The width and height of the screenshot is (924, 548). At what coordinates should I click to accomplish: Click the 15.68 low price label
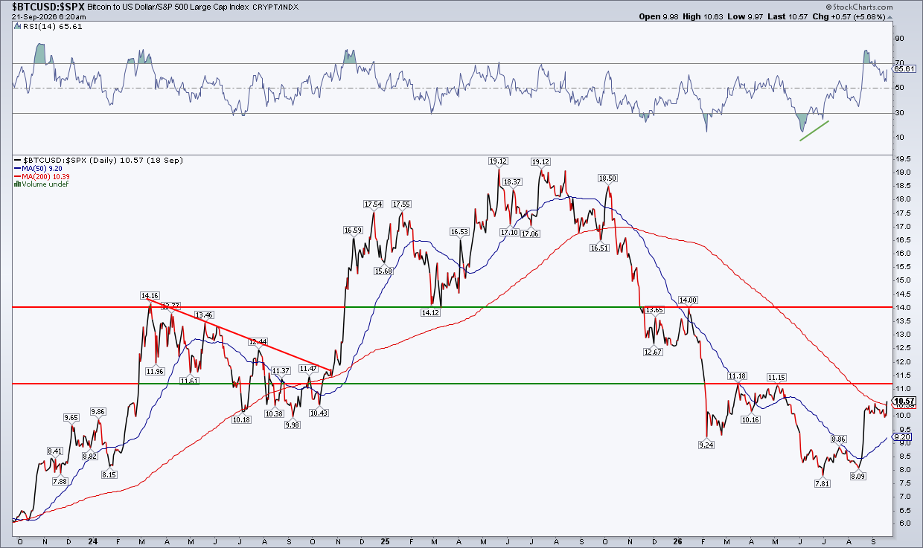(x=384, y=271)
